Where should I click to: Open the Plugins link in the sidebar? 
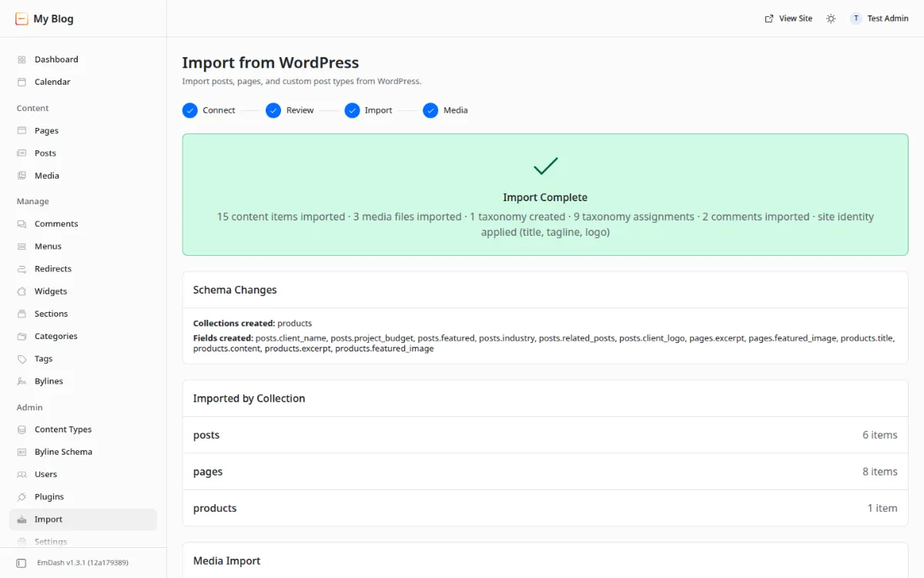coord(83,497)
